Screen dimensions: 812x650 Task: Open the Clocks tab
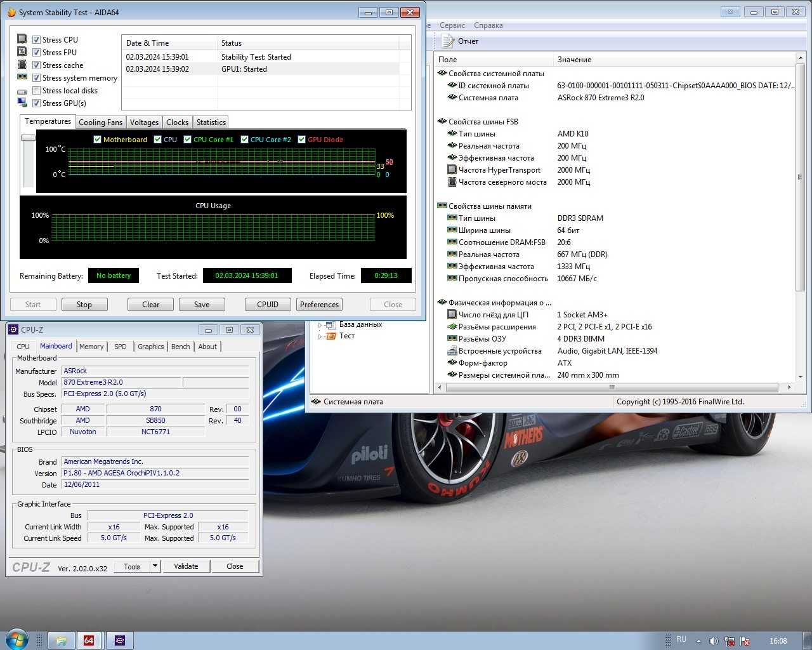pyautogui.click(x=177, y=123)
